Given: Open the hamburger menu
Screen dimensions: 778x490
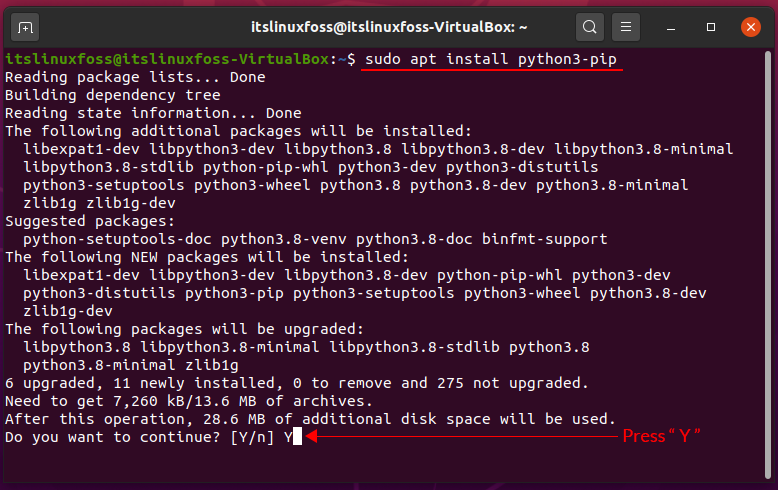Looking at the screenshot, I should click(x=626, y=27).
